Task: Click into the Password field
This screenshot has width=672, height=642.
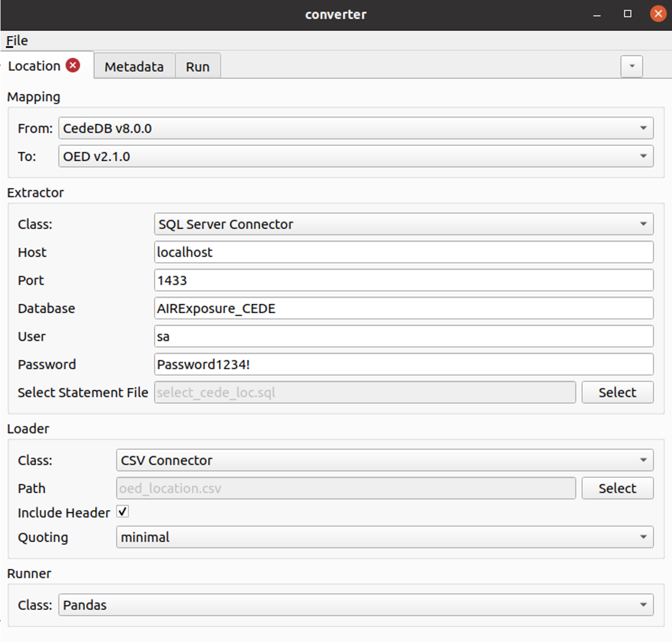Action: 404,364
